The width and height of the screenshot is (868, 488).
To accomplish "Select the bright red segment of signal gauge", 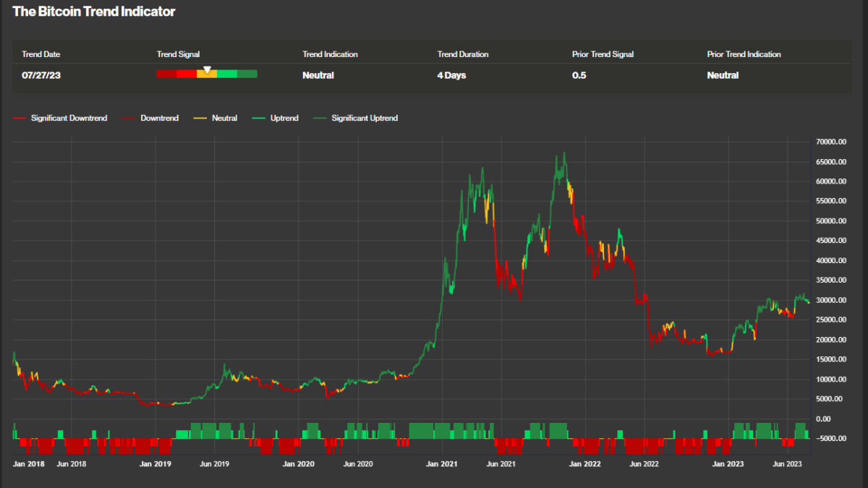I will pos(187,74).
